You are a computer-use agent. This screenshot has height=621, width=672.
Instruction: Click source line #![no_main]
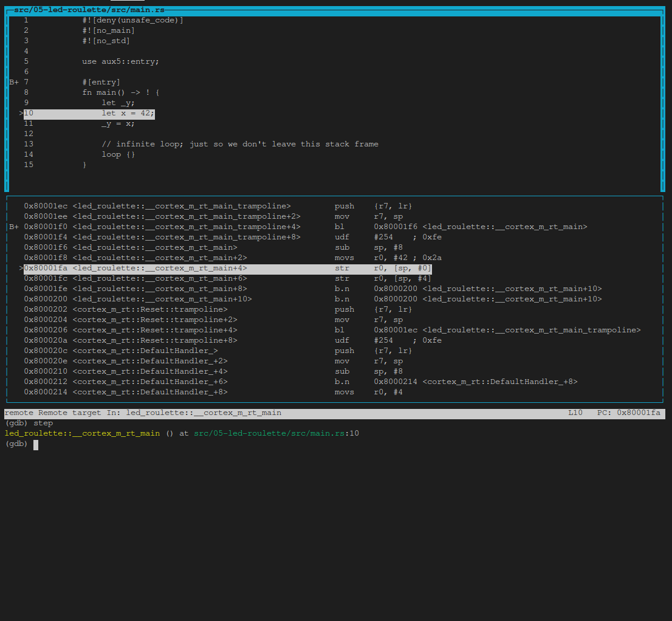coord(108,30)
